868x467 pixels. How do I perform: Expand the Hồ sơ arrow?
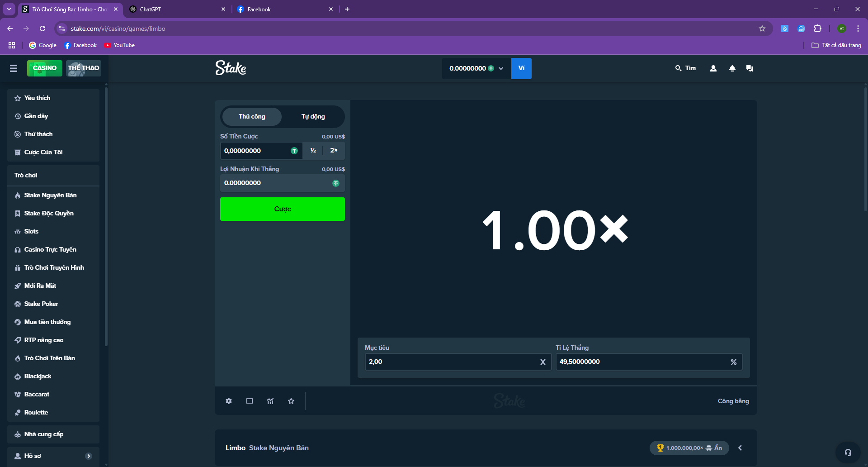pyautogui.click(x=89, y=456)
